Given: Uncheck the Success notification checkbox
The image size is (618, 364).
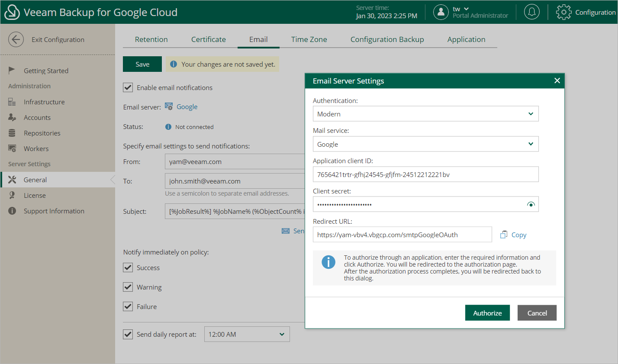Looking at the screenshot, I should [x=128, y=267].
